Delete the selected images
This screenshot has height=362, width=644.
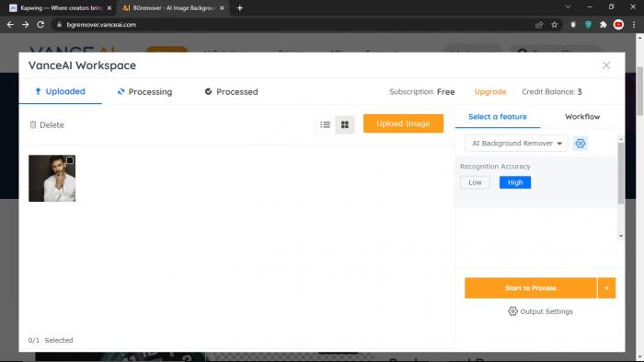47,124
